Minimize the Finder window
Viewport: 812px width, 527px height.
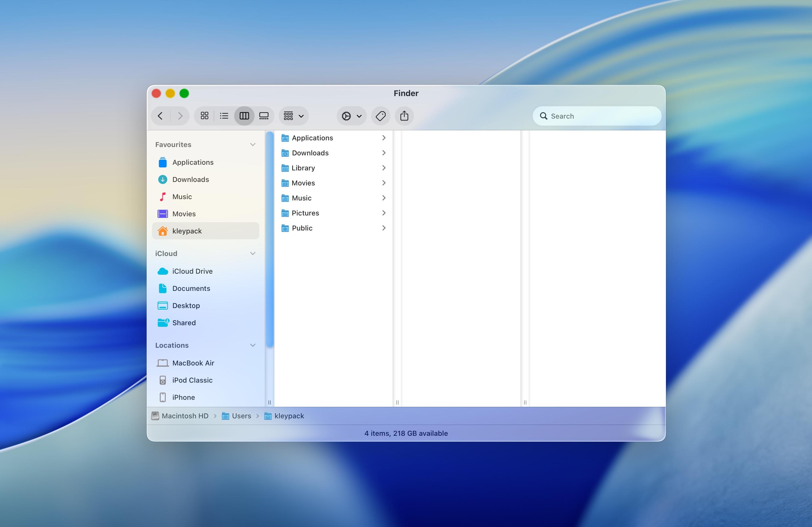(170, 93)
